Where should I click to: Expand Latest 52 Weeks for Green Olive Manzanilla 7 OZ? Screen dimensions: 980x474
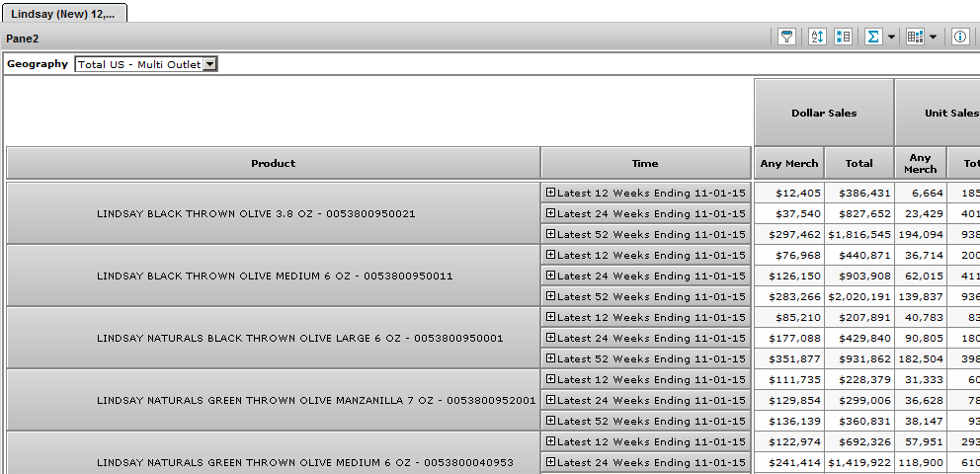click(550, 421)
